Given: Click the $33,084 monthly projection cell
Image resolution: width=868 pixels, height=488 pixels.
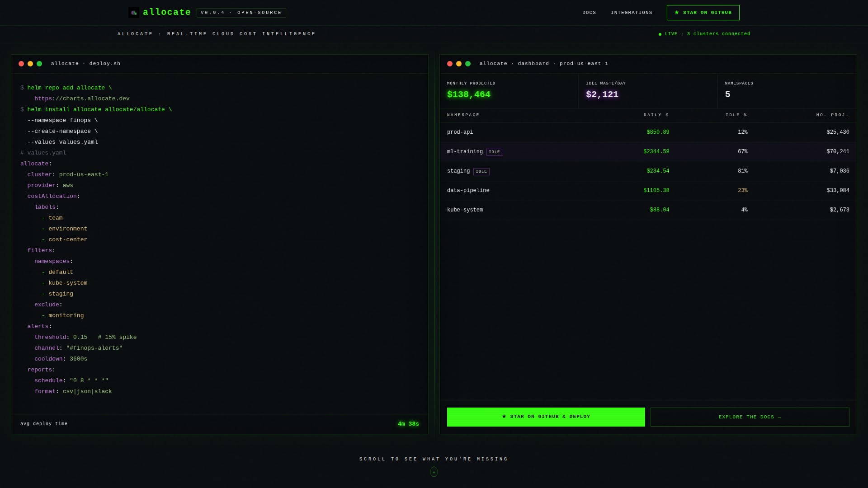Looking at the screenshot, I should (838, 191).
